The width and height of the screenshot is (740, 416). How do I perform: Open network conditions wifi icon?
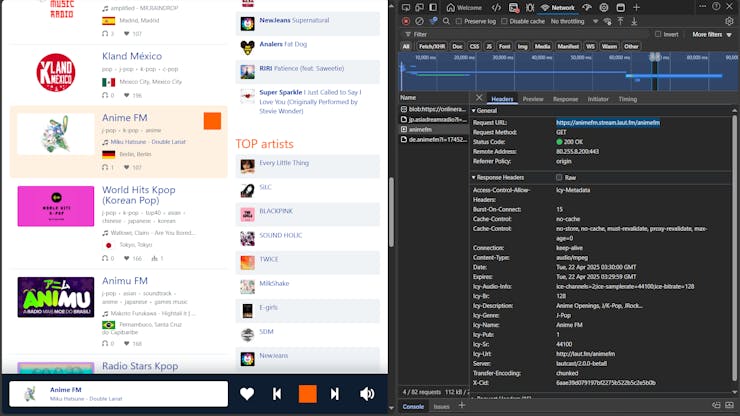[607, 21]
